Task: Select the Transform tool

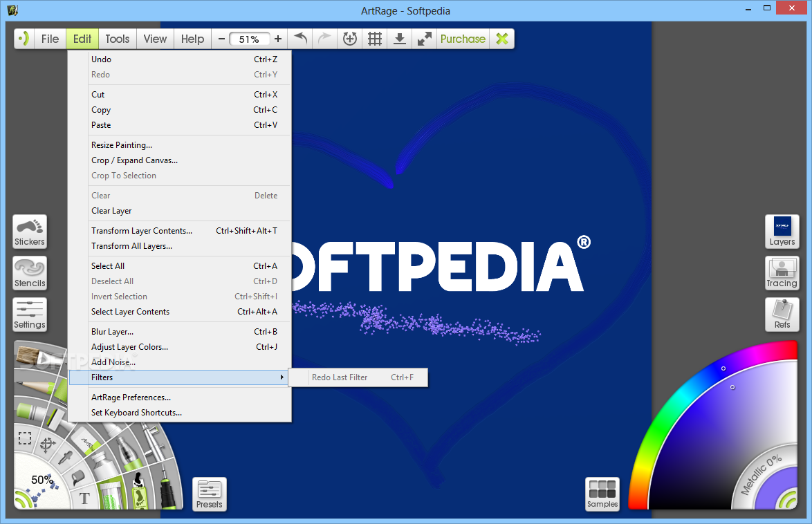Action: click(x=48, y=445)
